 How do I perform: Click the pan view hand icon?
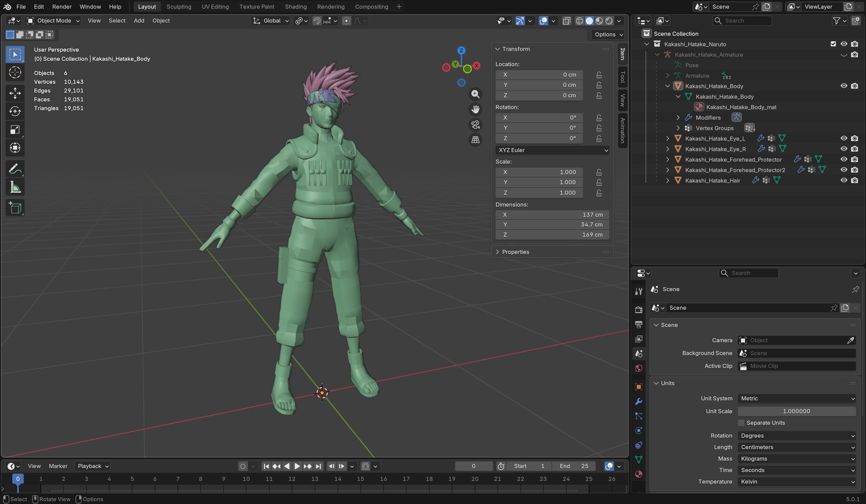[x=475, y=109]
